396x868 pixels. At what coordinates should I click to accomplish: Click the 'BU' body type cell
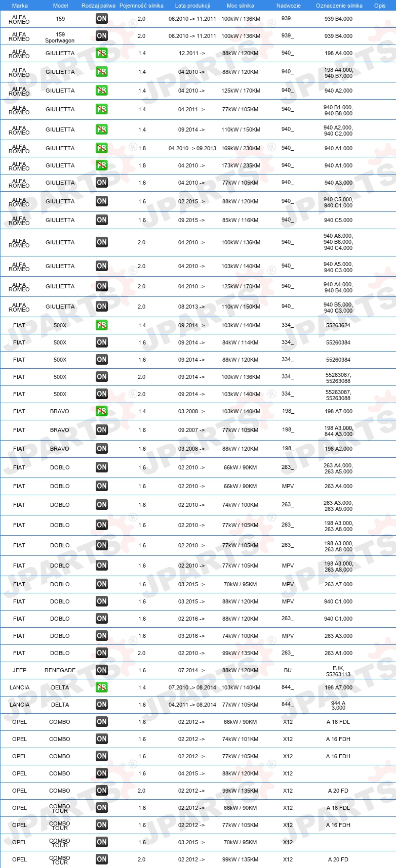[288, 670]
